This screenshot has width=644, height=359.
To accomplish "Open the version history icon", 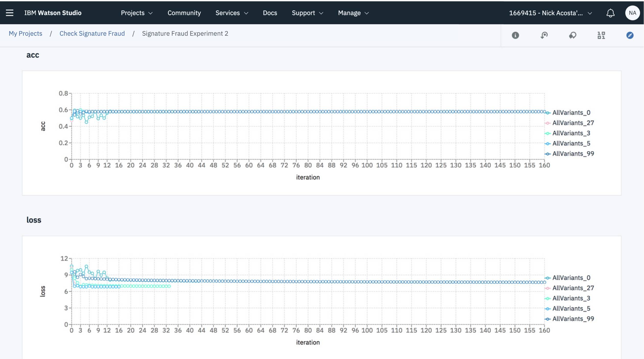I will 544,35.
